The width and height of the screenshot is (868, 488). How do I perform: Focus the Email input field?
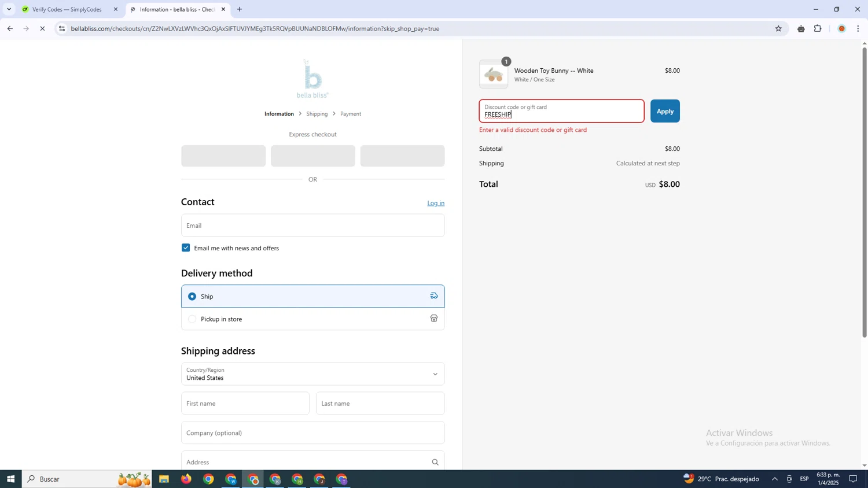tap(312, 225)
